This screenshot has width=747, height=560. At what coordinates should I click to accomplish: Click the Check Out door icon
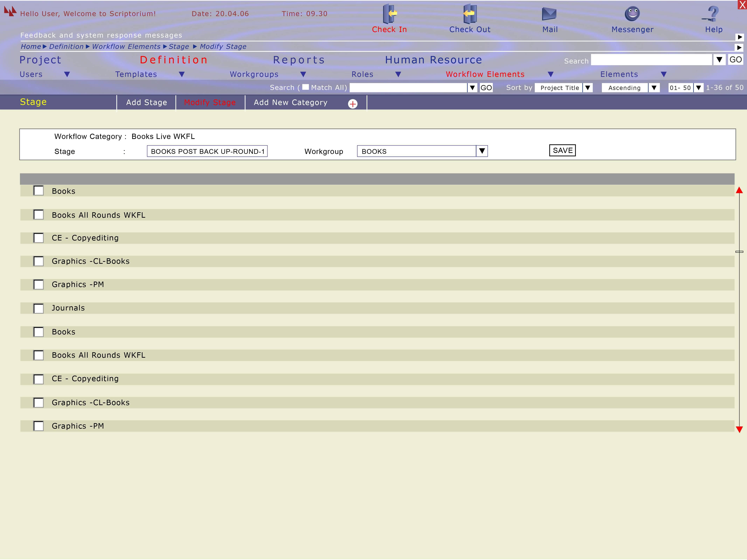point(469,14)
